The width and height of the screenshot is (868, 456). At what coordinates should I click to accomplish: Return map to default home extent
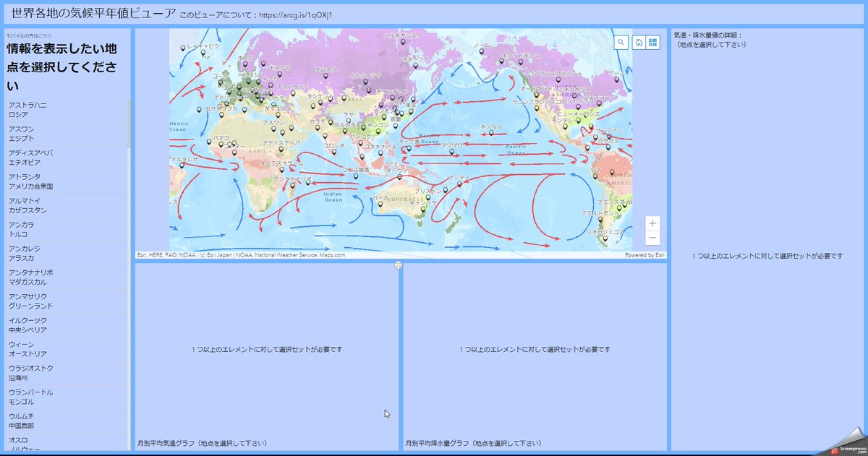tap(639, 43)
